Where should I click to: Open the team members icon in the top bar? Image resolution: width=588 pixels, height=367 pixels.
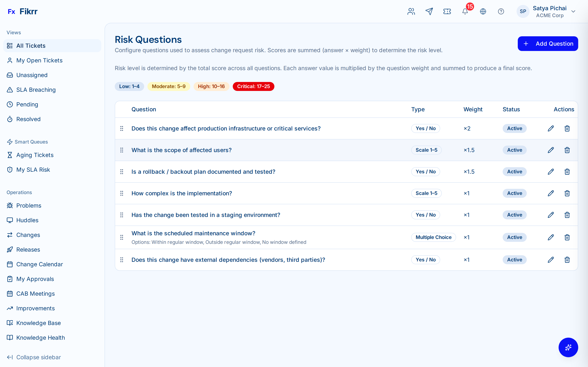(x=411, y=11)
